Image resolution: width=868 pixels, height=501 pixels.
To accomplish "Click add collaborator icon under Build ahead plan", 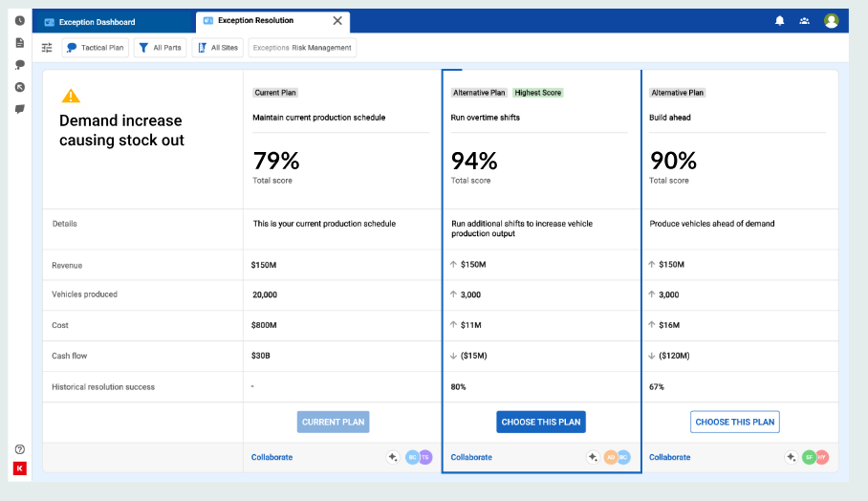I will pos(791,457).
